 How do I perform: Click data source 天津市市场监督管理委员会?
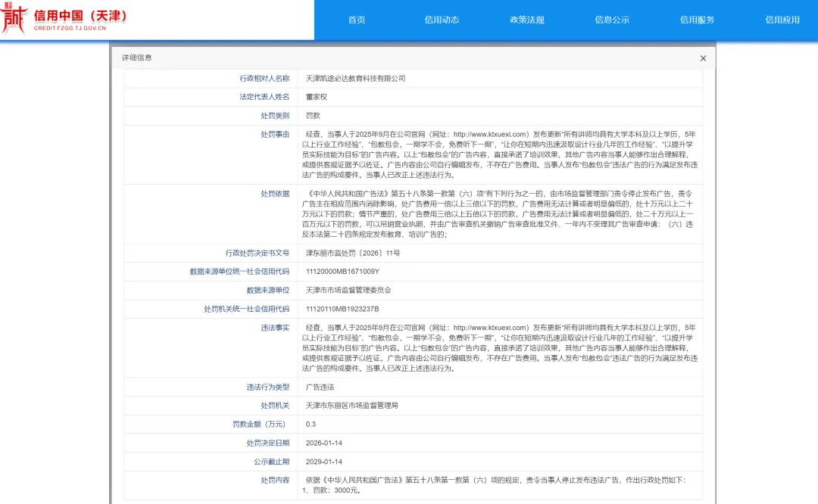point(348,291)
